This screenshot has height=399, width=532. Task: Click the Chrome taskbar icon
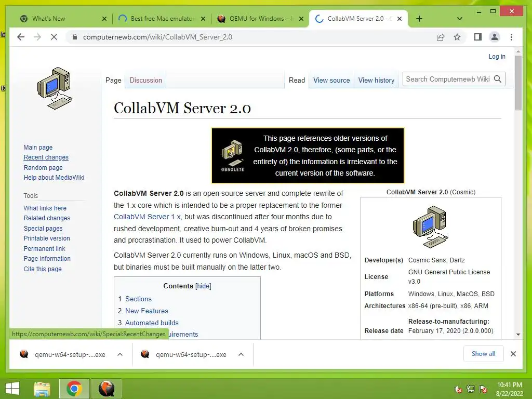[74, 389]
